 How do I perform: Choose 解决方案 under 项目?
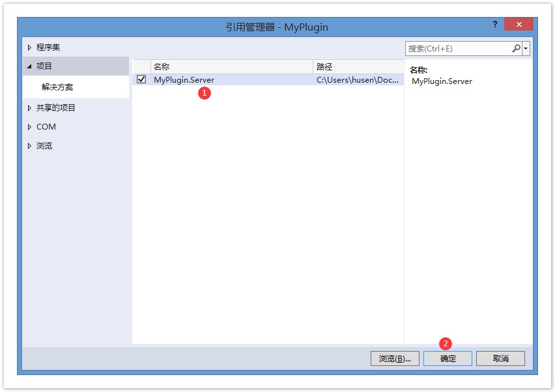[x=57, y=87]
